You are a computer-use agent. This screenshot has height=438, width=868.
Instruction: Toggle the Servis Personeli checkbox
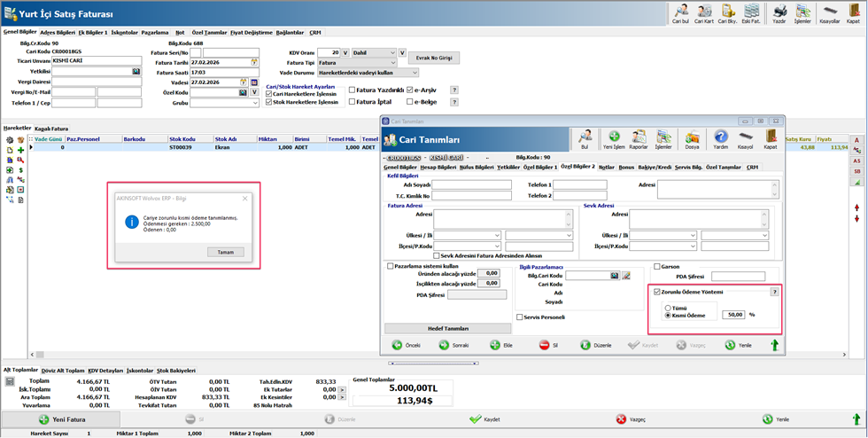point(520,317)
